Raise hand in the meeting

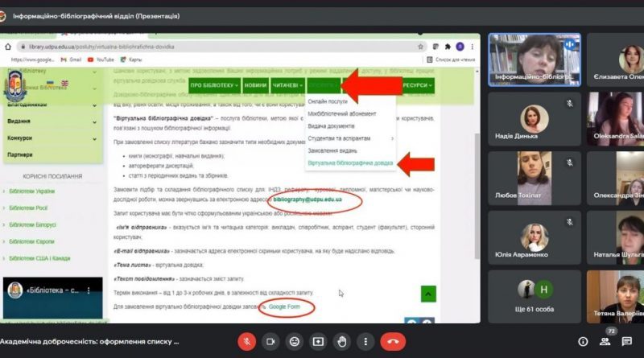pos(342,342)
